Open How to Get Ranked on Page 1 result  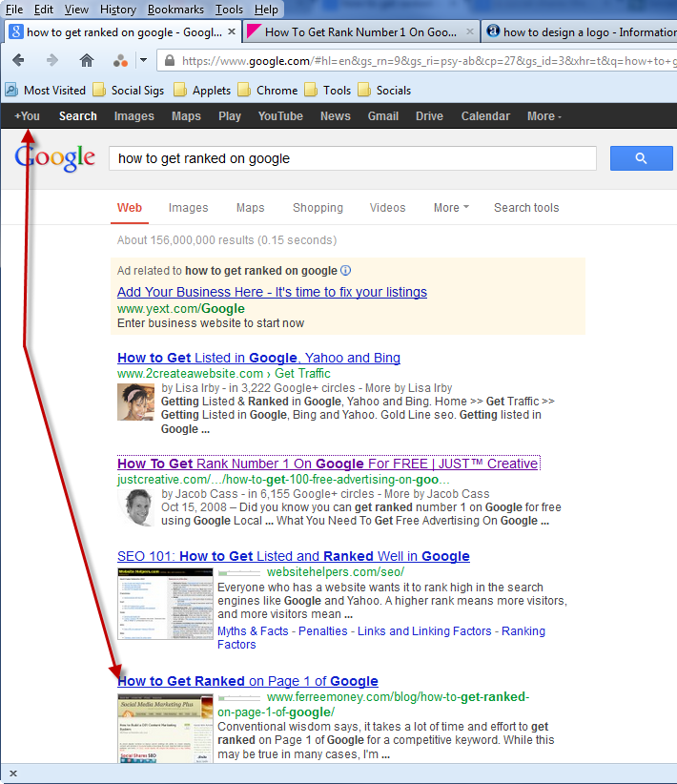click(248, 681)
